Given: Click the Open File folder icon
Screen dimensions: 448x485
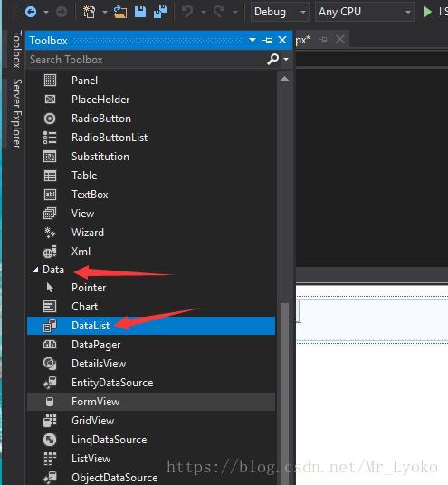Looking at the screenshot, I should click(119, 12).
